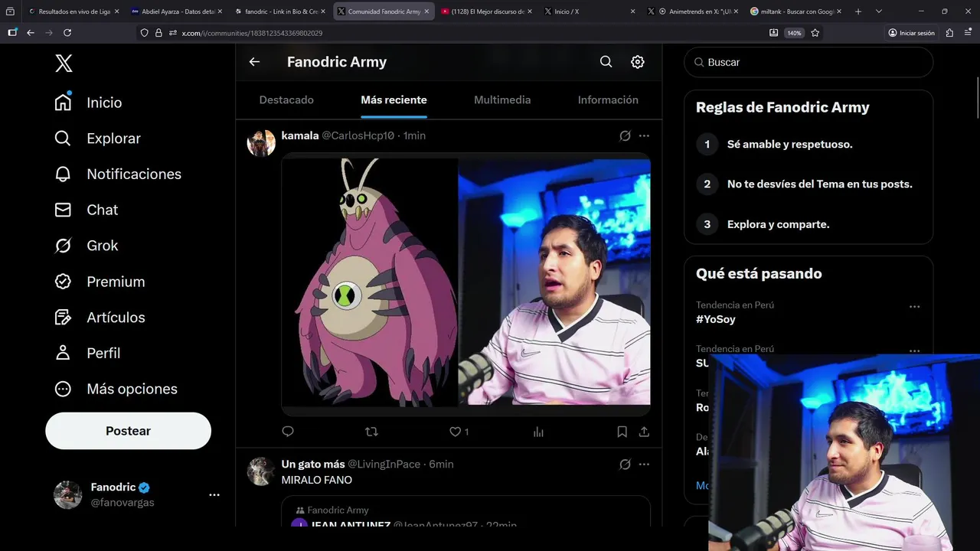Viewport: 980px width, 551px height.
Task: Open the @LivingInPace handle link
Action: click(x=384, y=464)
